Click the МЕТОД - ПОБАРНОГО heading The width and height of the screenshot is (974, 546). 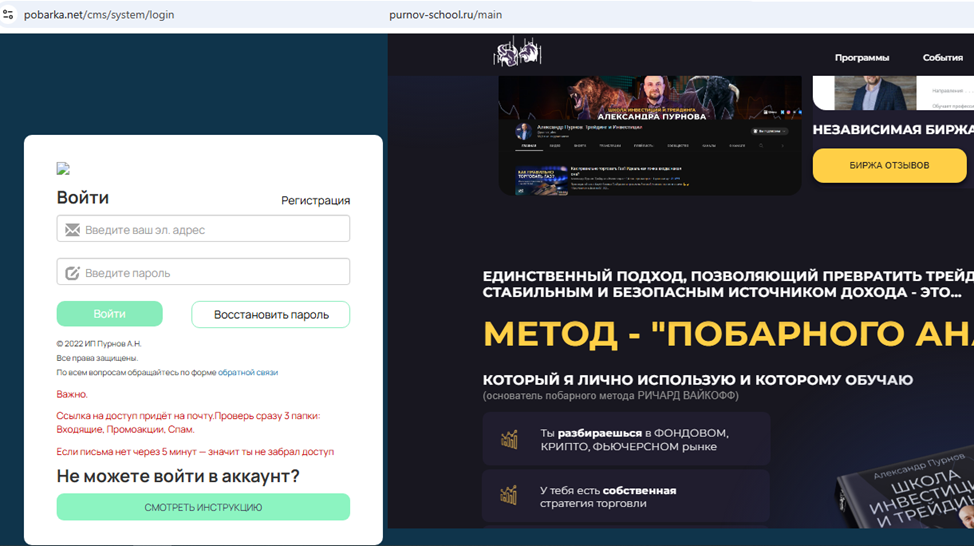pos(728,334)
